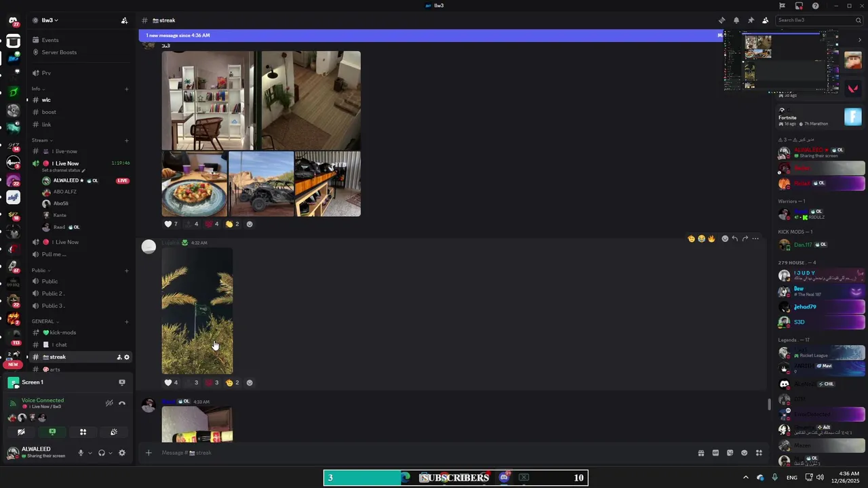Open the Prv voice channel
868x488 pixels.
(46, 73)
